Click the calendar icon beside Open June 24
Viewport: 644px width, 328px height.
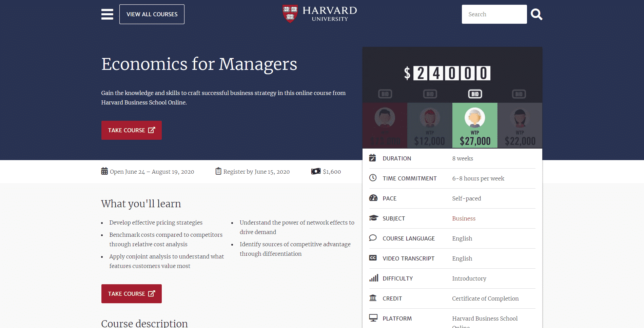[x=104, y=171]
